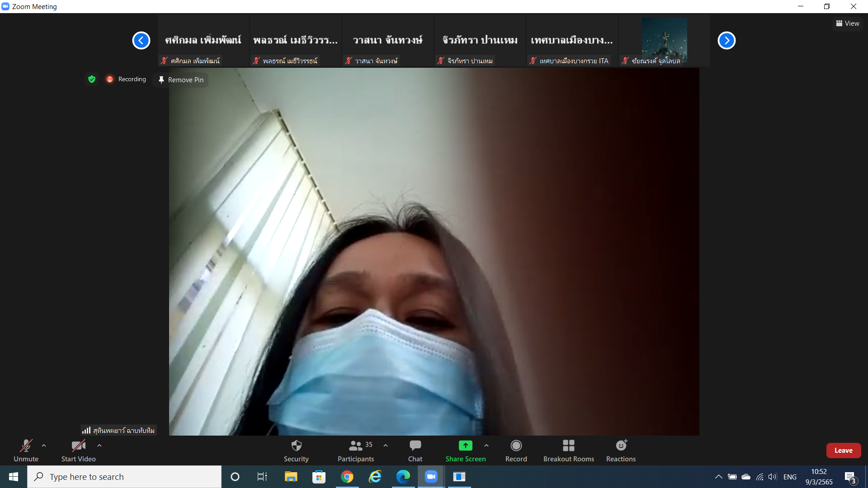The image size is (868, 488).
Task: Open video options arrow next to Start Video
Action: click(99, 446)
